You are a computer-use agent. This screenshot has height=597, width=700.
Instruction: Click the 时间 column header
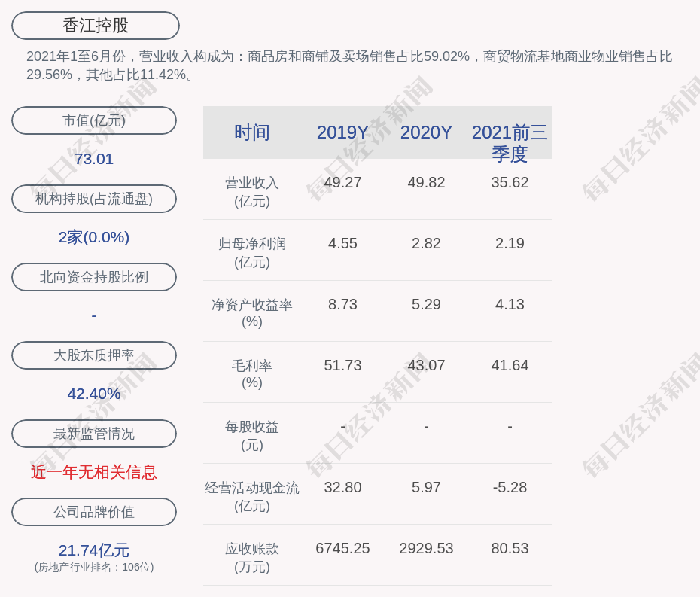pos(252,132)
